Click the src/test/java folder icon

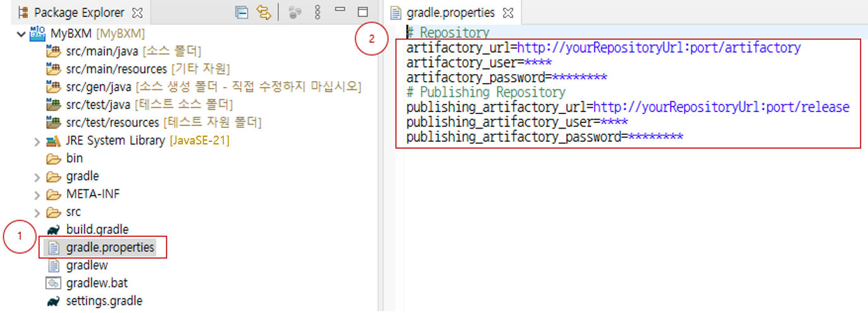pos(54,104)
